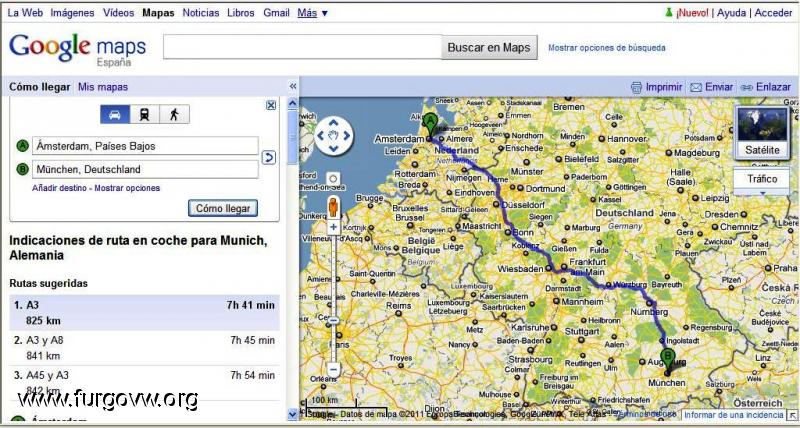800x428 pixels.
Task: Toggle the Tráfico layer
Action: coord(762,179)
